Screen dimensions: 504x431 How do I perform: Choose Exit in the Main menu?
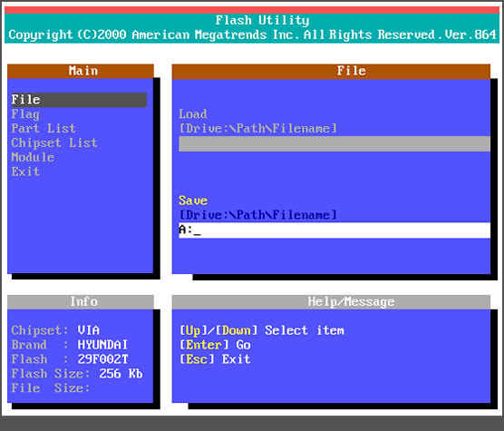[x=25, y=171]
